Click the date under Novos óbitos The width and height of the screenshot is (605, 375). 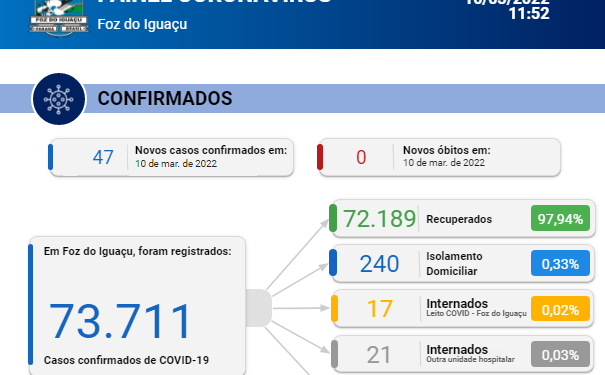click(444, 163)
